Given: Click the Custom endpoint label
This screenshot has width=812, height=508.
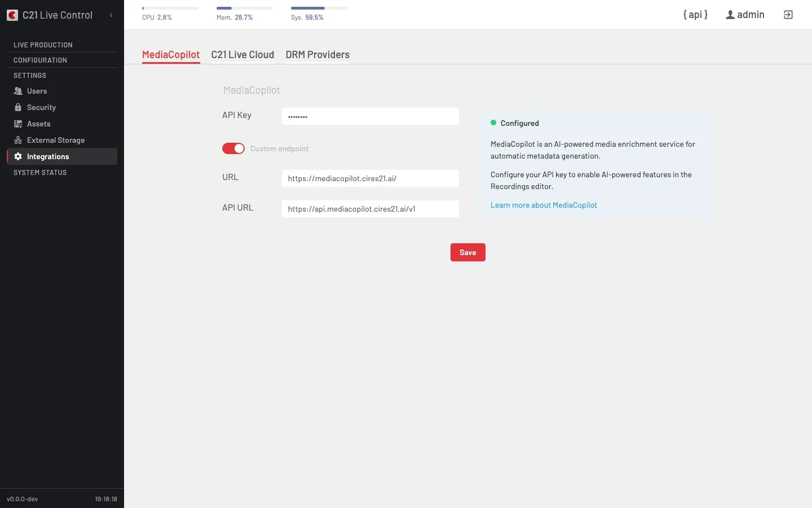Looking at the screenshot, I should [x=279, y=148].
